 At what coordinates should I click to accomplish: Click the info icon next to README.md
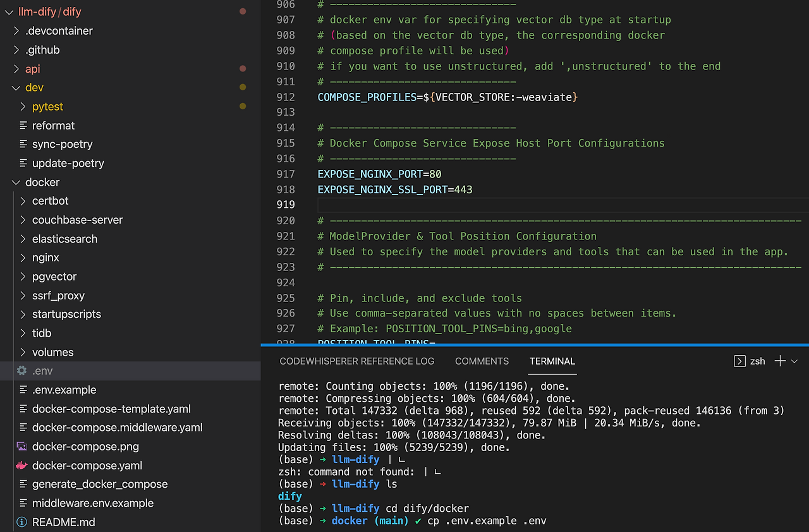21,523
